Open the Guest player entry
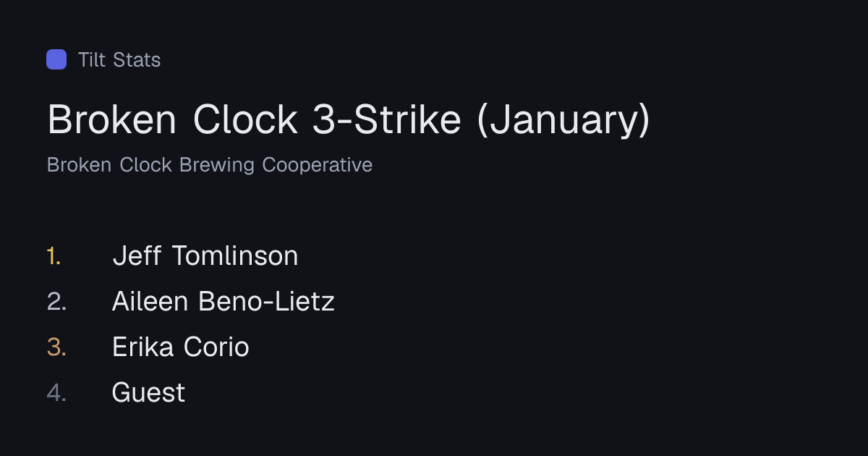This screenshot has height=456, width=868. point(149,393)
